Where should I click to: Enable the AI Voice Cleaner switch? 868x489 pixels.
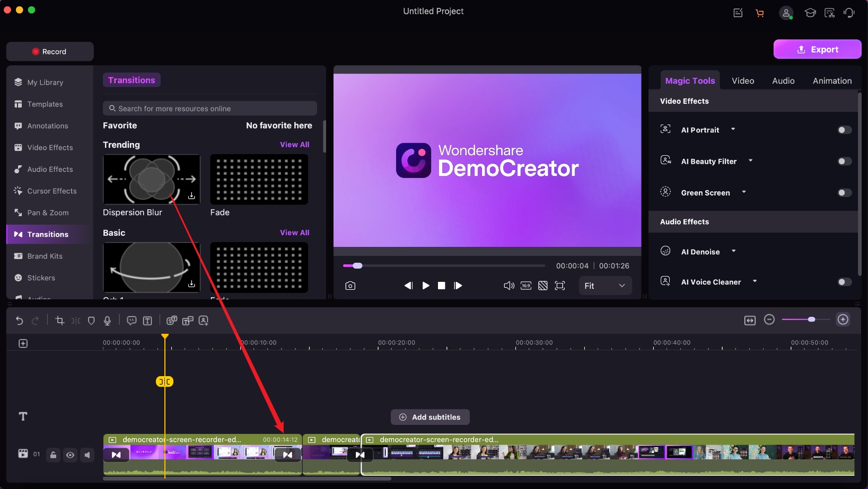tap(845, 282)
